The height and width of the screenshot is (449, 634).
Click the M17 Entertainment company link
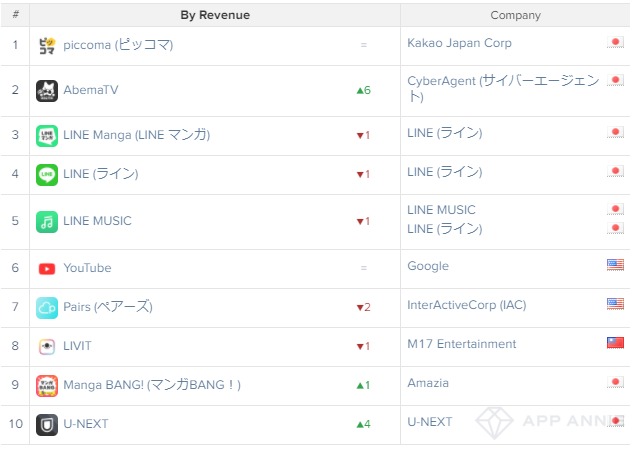pos(461,344)
